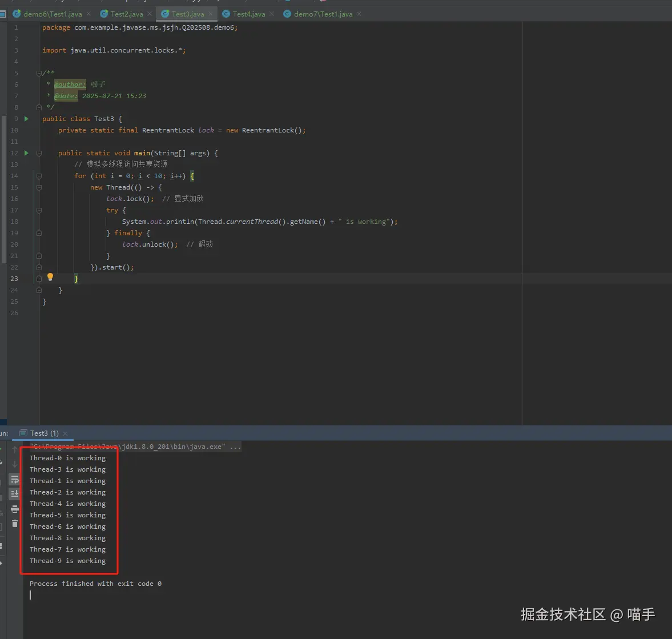
Task: Collapse the for loop at line 14
Action: [39, 176]
